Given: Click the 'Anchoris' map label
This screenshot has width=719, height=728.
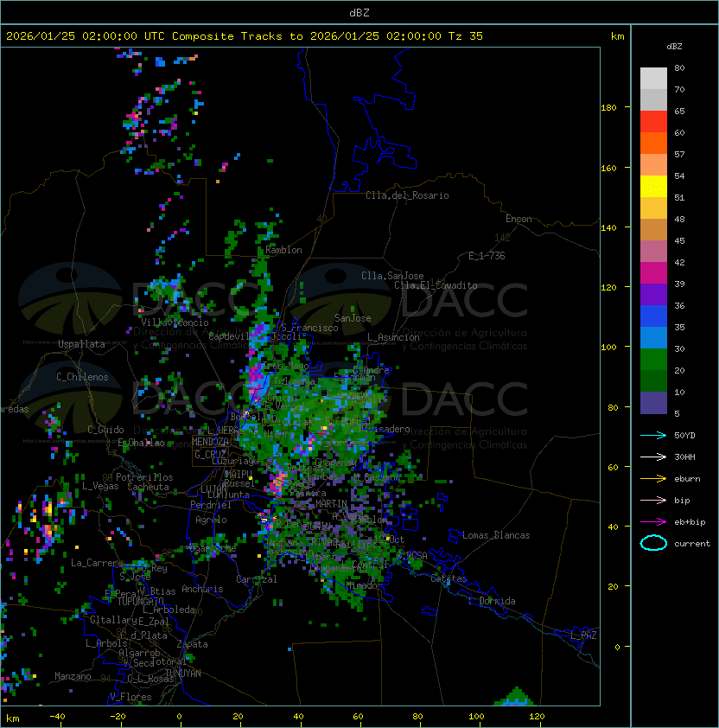Looking at the screenshot, I should (x=202, y=589).
